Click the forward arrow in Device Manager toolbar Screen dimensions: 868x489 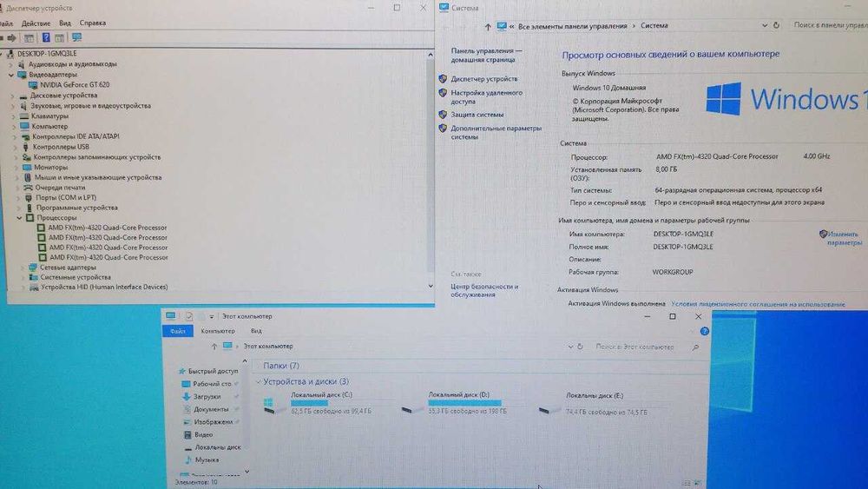pyautogui.click(x=11, y=37)
